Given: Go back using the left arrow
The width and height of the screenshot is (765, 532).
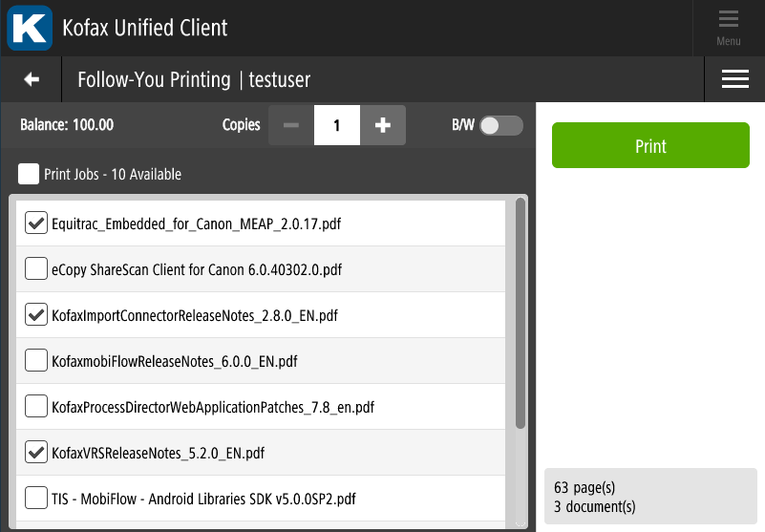Looking at the screenshot, I should coord(32,79).
